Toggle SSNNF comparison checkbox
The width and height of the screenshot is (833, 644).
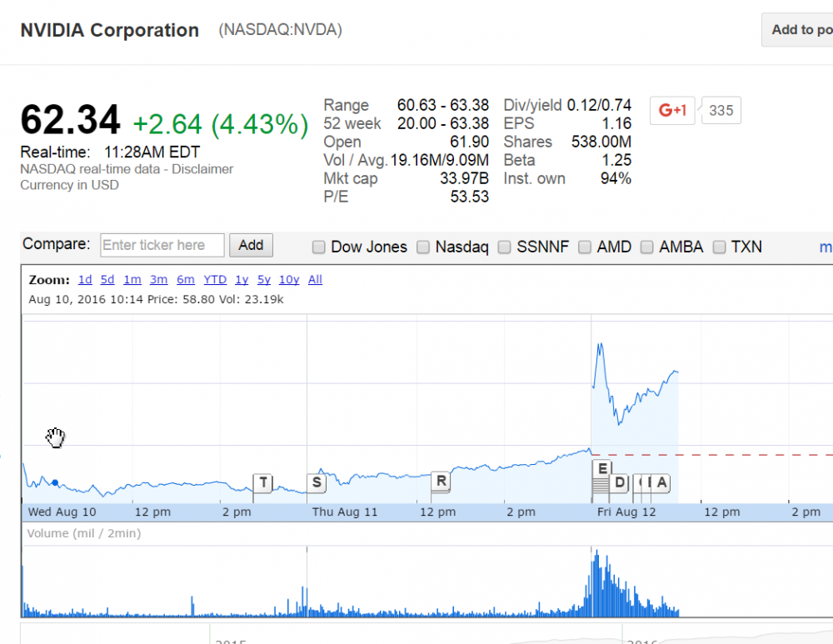point(504,247)
